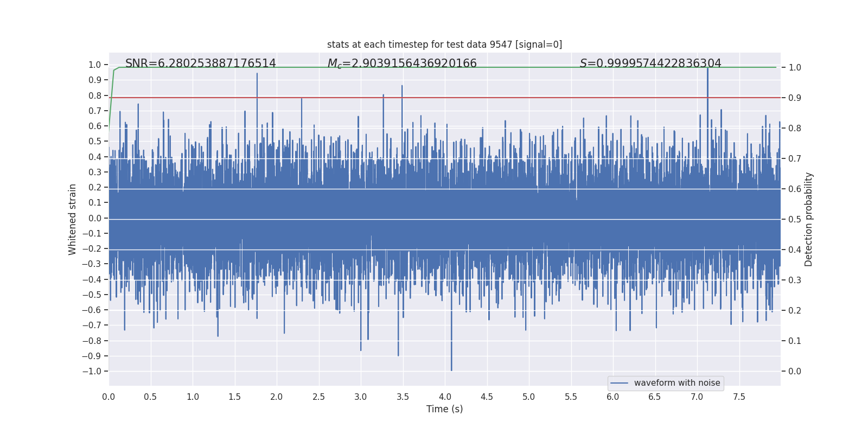This screenshot has width=868, height=434.
Task: Click the 3.0 tick on the time axis
Action: (x=361, y=397)
